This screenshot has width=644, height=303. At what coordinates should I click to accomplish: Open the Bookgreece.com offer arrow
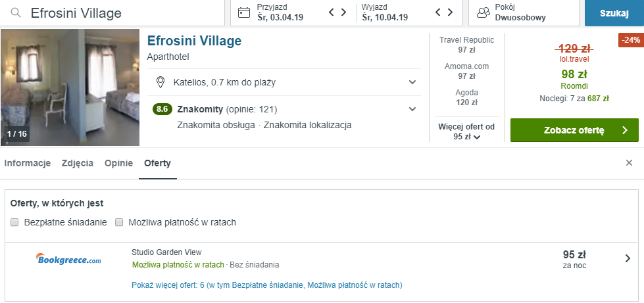click(x=628, y=258)
